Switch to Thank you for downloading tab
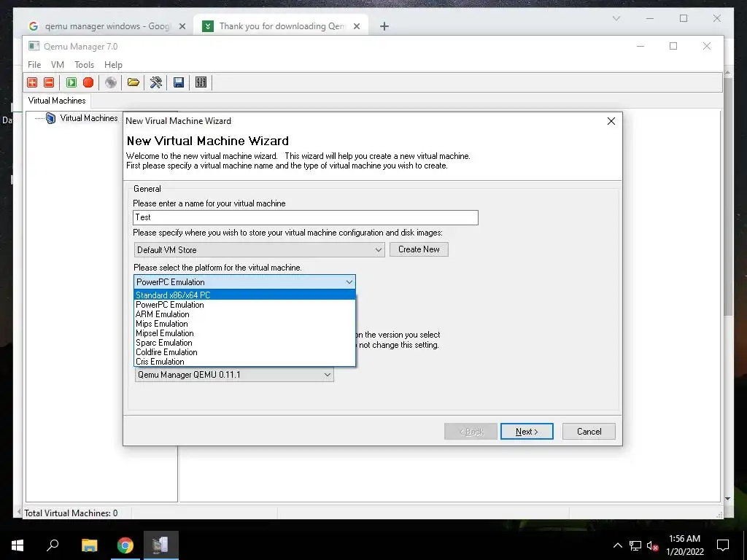This screenshot has height=560, width=747. point(281,26)
